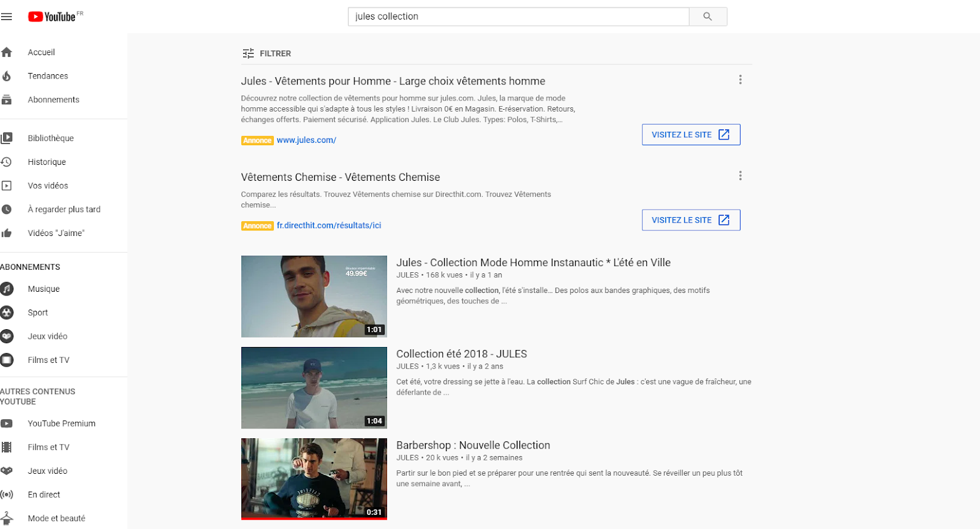980x529 pixels.
Task: Click the YouTube Premium icon
Action: (x=7, y=424)
